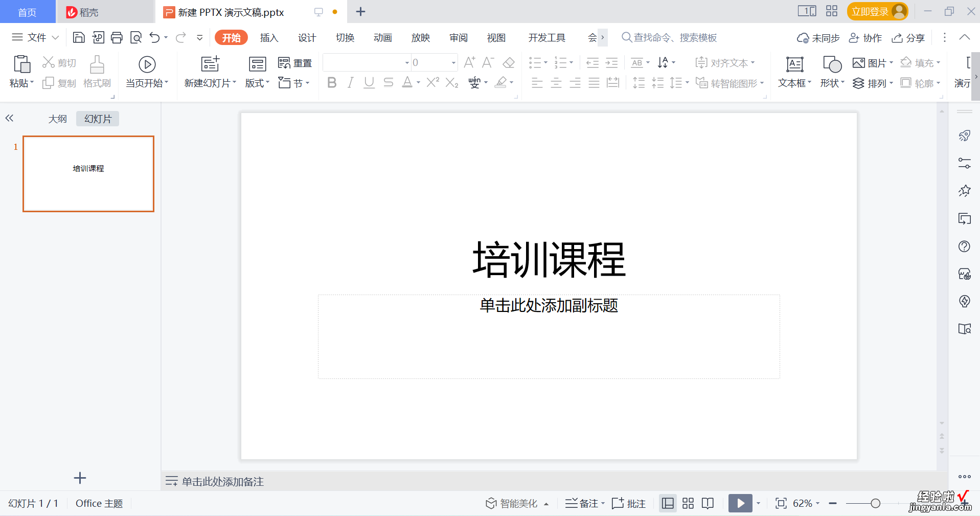Toggle center text alignment
Image resolution: width=980 pixels, height=516 pixels.
coord(556,82)
